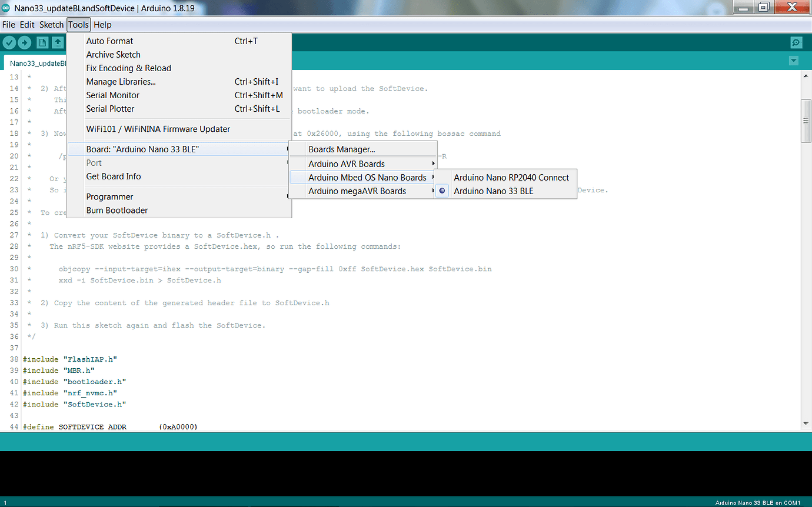Open the Sketch menu
This screenshot has height=507, width=812.
pyautogui.click(x=51, y=25)
